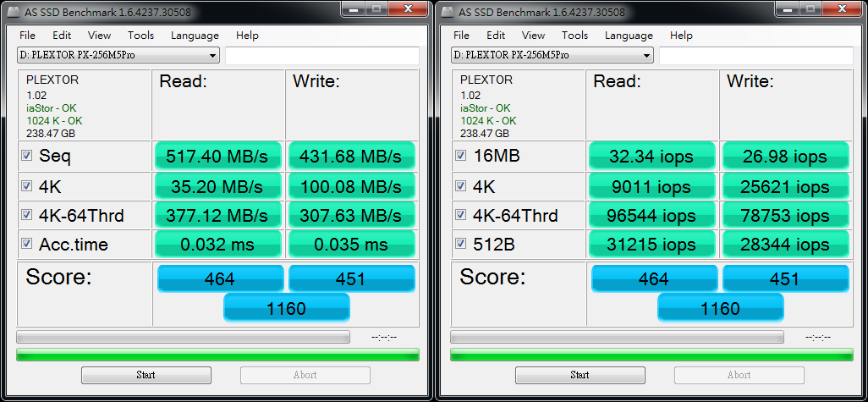Click the gray progress bar in right window
The image size is (868, 402).
click(x=618, y=337)
